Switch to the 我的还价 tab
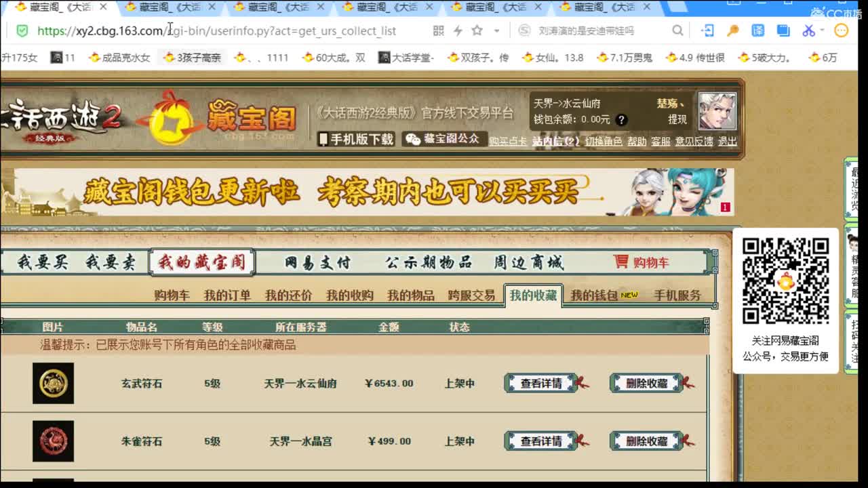The height and width of the screenshot is (488, 868). tap(288, 296)
